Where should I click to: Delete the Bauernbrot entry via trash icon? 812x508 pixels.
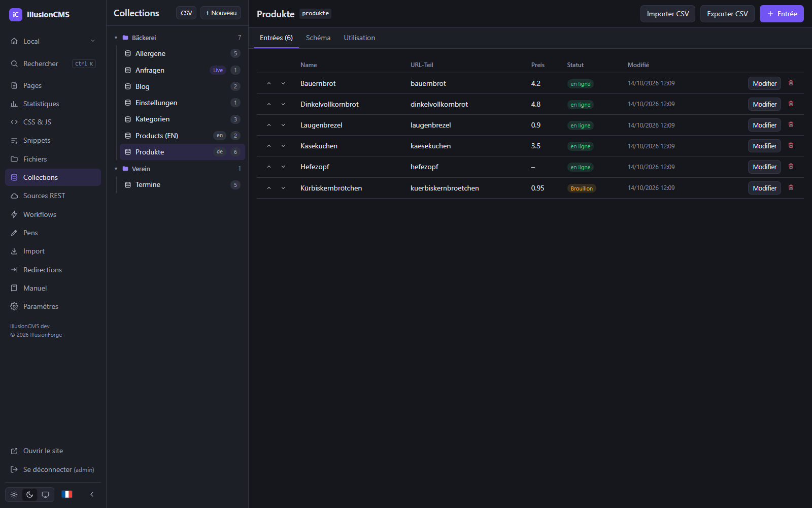(791, 83)
